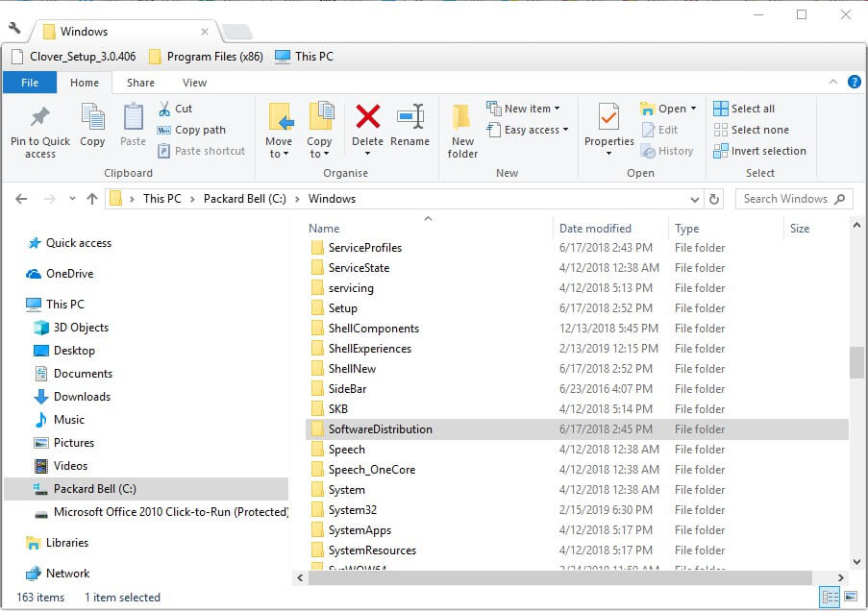Open This PC bookmark

(x=305, y=57)
